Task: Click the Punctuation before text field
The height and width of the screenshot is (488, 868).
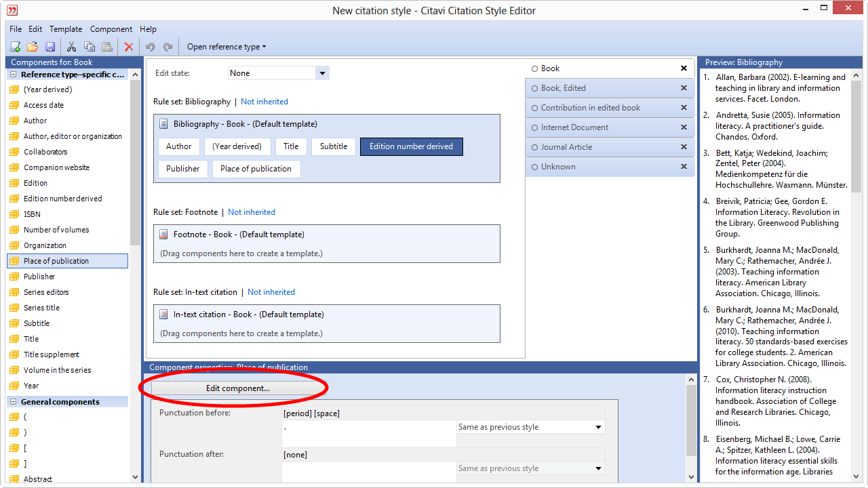Action: tap(370, 434)
